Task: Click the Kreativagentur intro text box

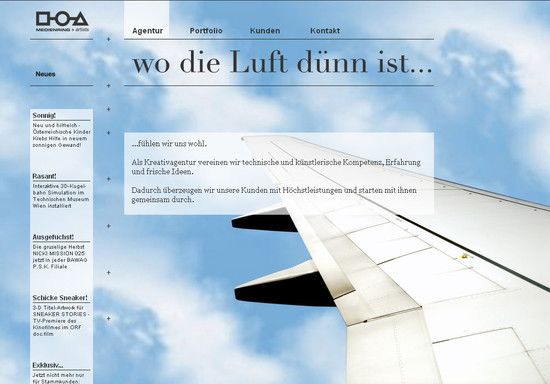Action: [279, 174]
